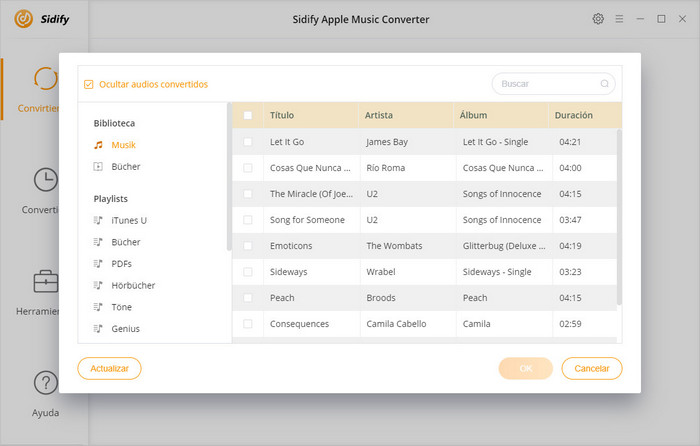The width and height of the screenshot is (700, 446).
Task: Check the Peach row
Action: 248,298
